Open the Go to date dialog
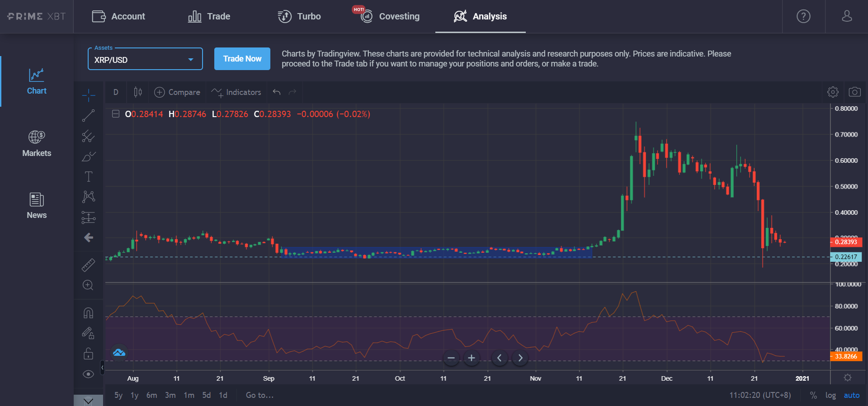868x406 pixels. click(x=259, y=395)
